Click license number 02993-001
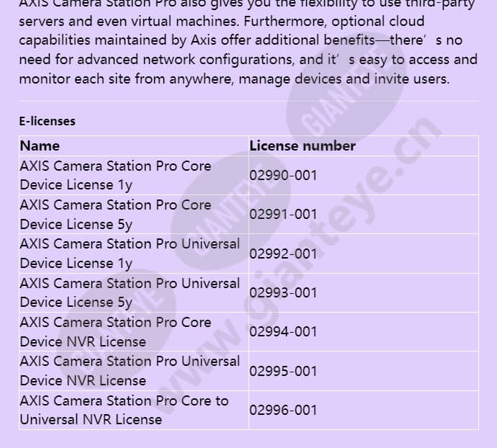 click(x=283, y=292)
